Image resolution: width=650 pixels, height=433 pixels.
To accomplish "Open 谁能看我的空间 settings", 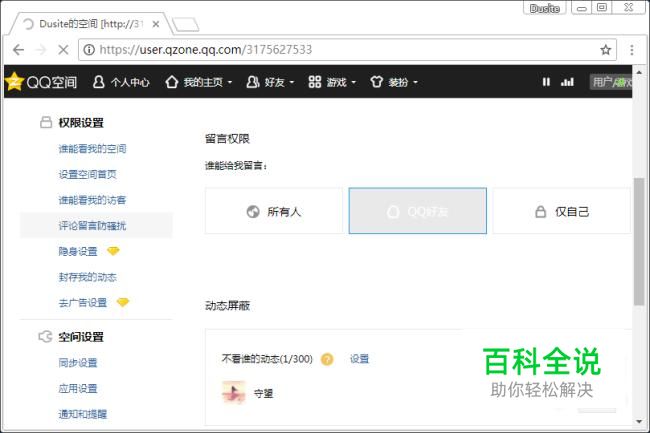I will pyautogui.click(x=92, y=149).
